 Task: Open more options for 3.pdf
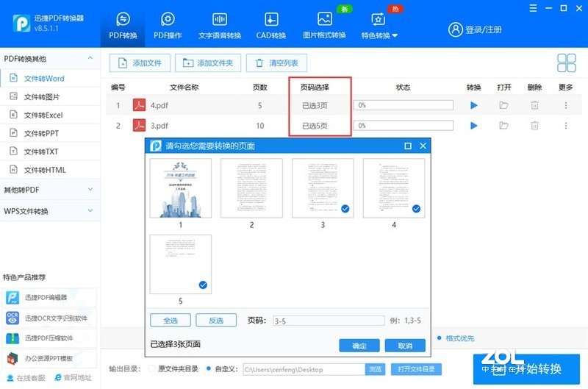tap(565, 125)
